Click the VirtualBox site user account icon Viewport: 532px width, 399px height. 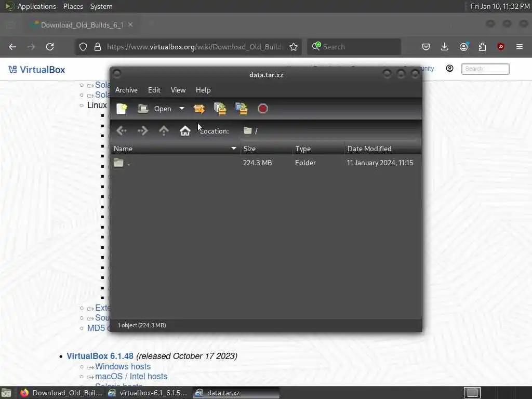pos(449,69)
